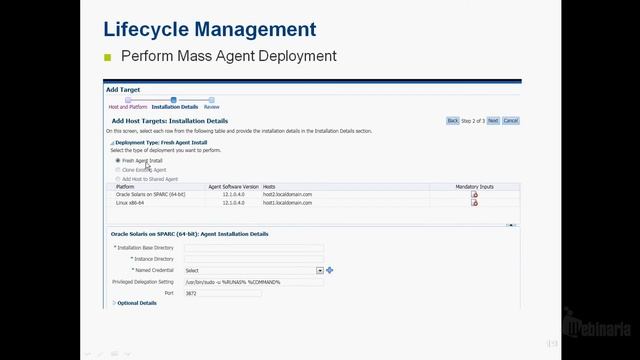
Task: Select Add Host to Shared Agent option
Action: tap(118, 179)
